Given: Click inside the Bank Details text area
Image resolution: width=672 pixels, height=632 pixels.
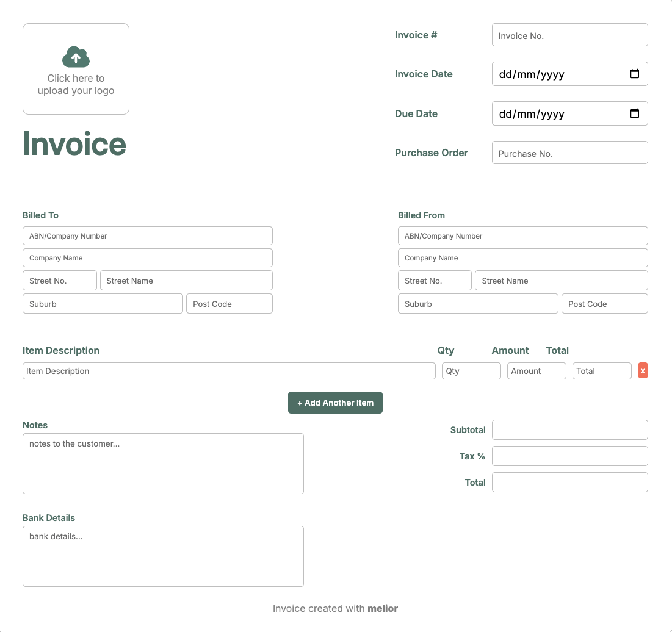Looking at the screenshot, I should point(163,556).
